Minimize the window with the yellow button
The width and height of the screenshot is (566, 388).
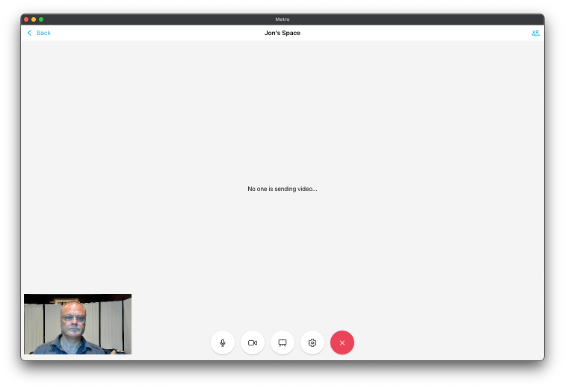(x=34, y=19)
